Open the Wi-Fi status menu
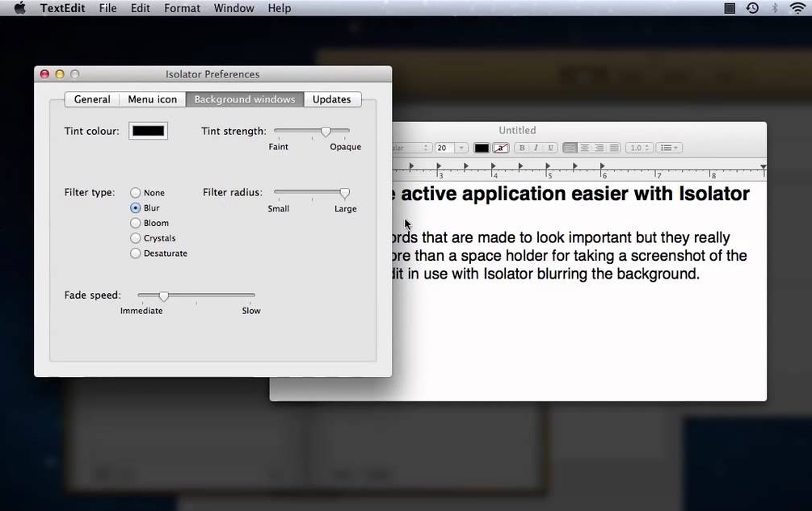The height and width of the screenshot is (511, 812). 797,8
